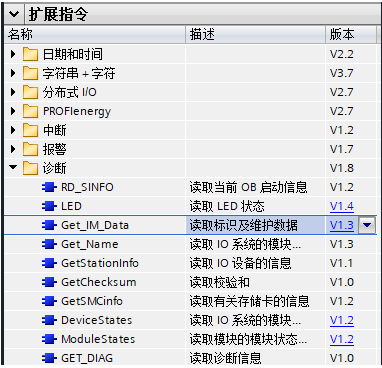The image size is (382, 368).
Task: Sort by the 名称 column header
Action: coord(95,34)
